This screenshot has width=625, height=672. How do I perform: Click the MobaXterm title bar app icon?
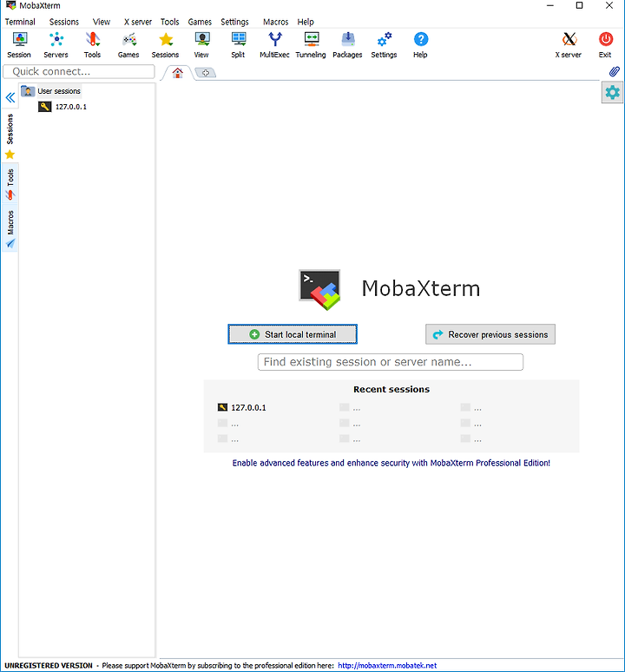tap(10, 5)
